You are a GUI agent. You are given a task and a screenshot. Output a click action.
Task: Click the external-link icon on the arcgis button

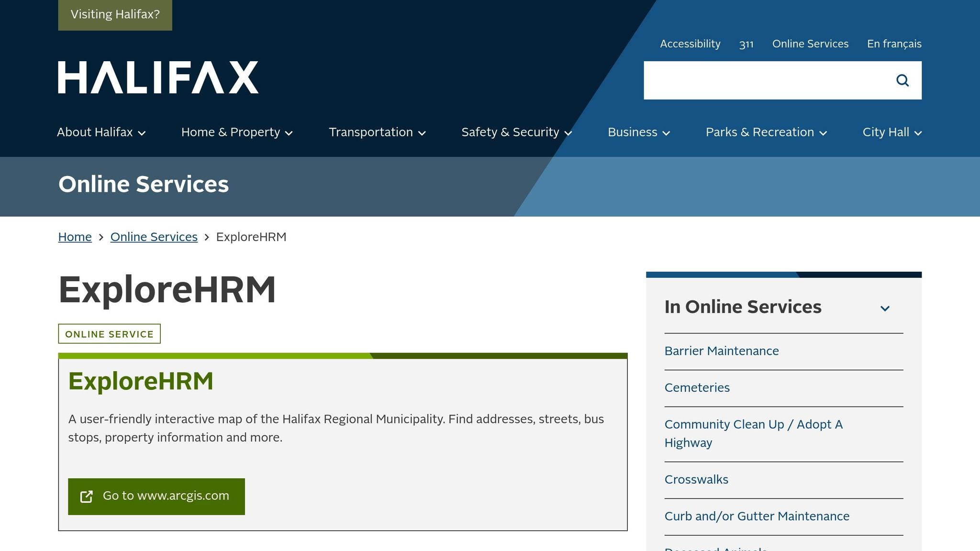click(87, 496)
